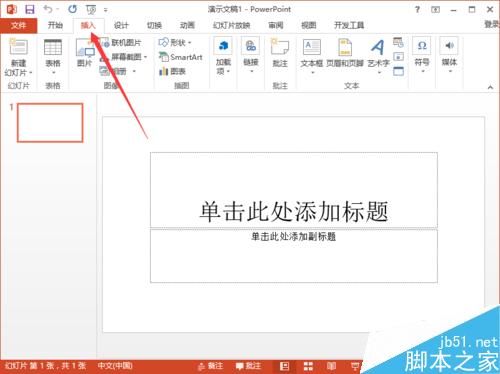Viewport: 500px width, 374px height.
Task: Switch to the 幻灯片放映 (Slide Show) tab
Action: click(232, 25)
